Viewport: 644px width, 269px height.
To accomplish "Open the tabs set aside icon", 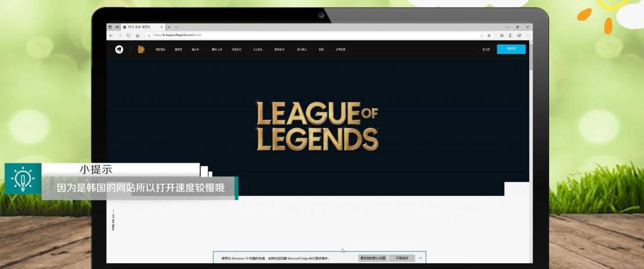I will pos(110,27).
